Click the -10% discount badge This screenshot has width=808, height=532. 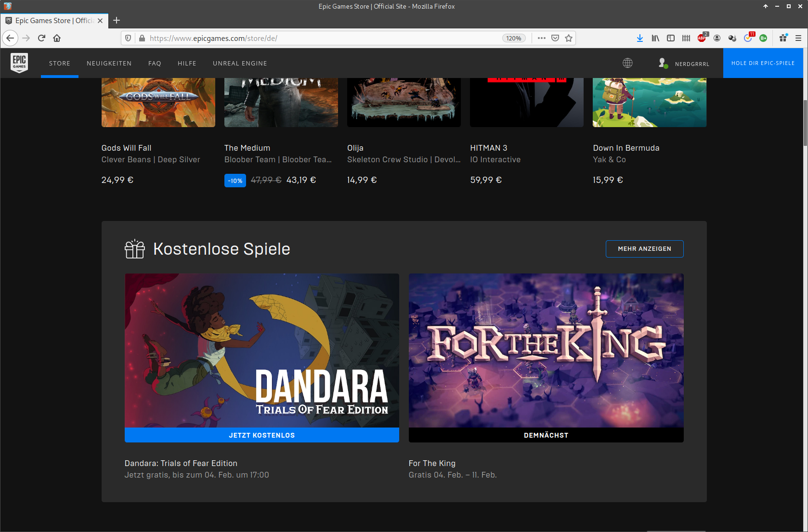pyautogui.click(x=235, y=181)
